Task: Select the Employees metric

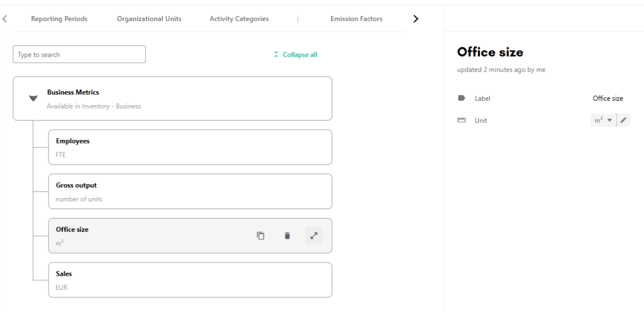Action: pyautogui.click(x=190, y=147)
